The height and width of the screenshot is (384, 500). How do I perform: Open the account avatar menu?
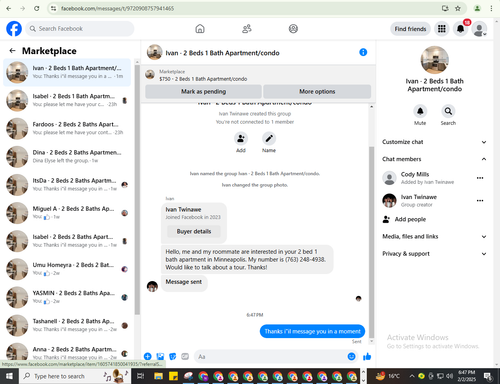tap(479, 29)
